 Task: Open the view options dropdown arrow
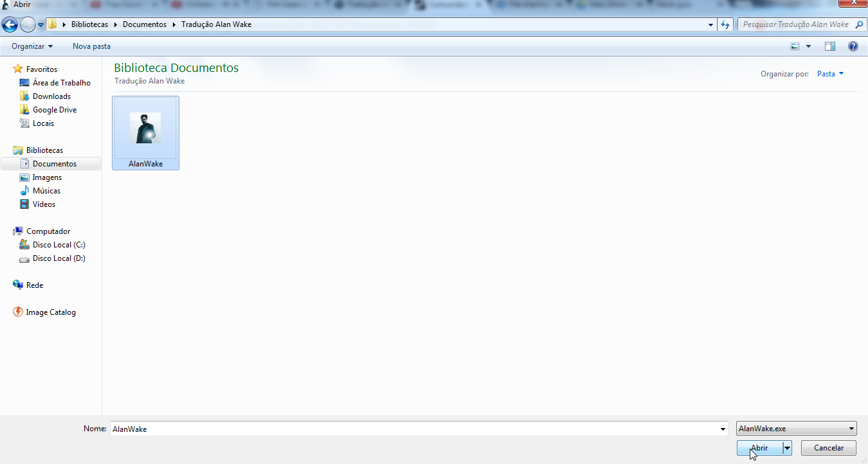tap(808, 46)
